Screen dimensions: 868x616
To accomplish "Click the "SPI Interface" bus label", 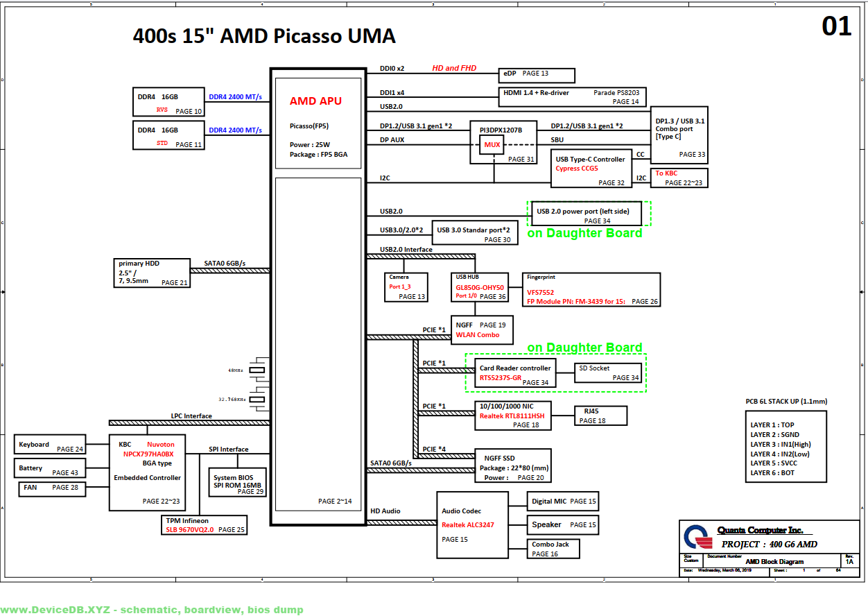I will 229,450.
